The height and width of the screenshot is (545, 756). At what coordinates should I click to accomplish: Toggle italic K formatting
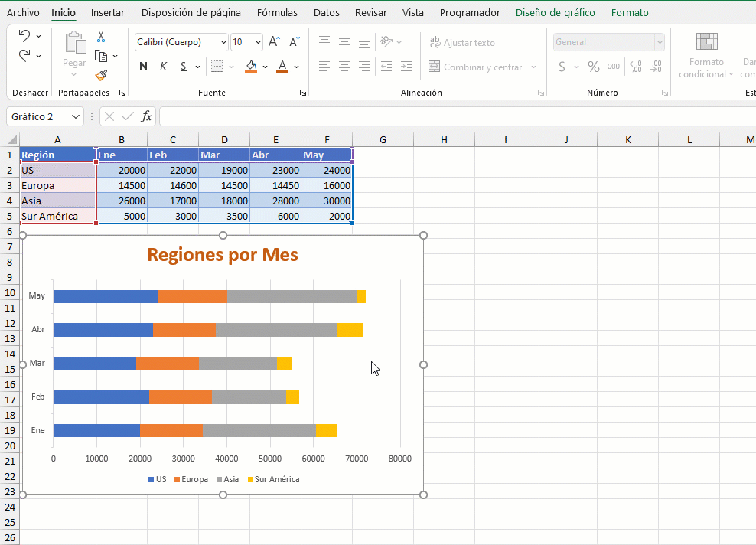(x=164, y=67)
